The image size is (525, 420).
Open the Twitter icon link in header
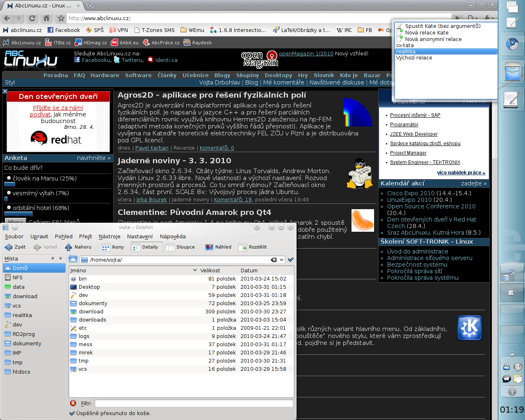point(117,60)
